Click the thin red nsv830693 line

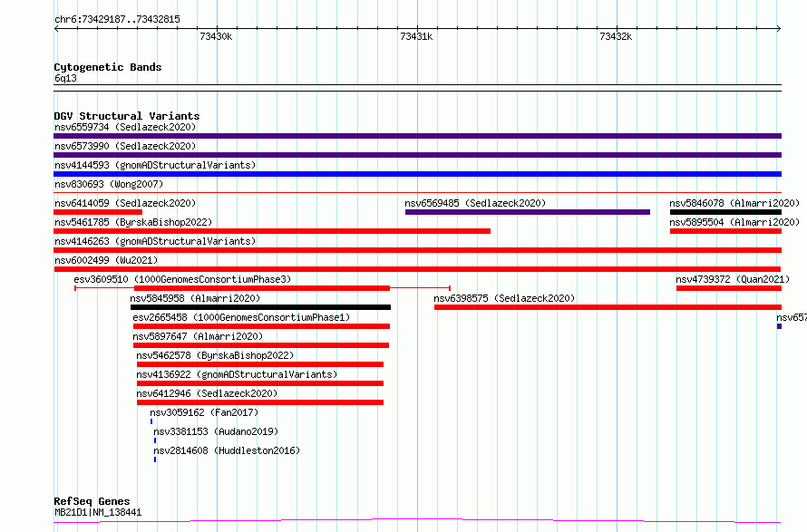coord(417,193)
